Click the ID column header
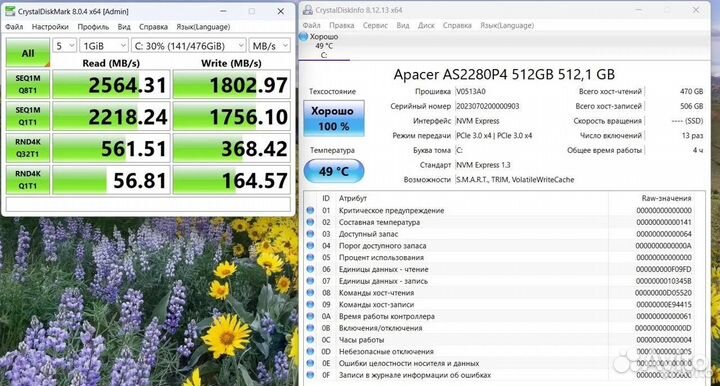720x386 pixels. (326, 198)
